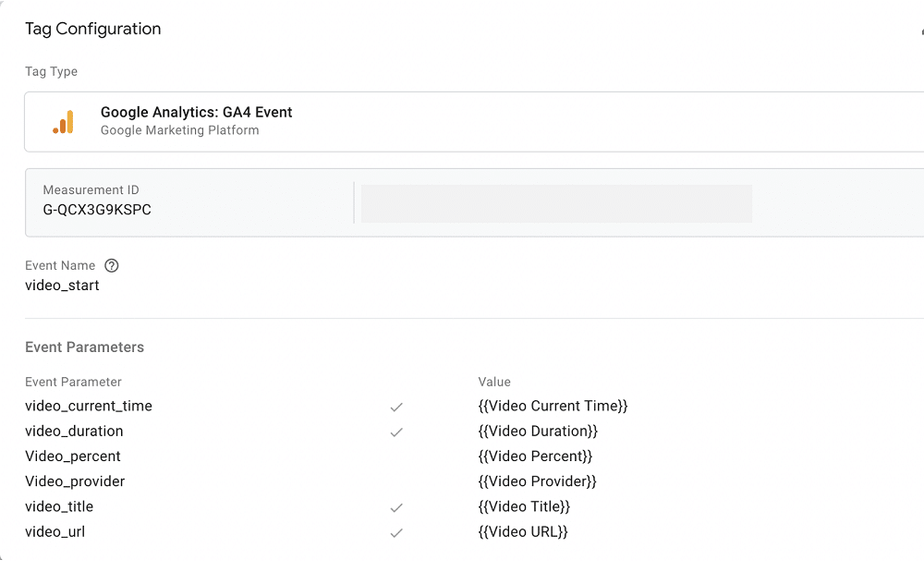Click the Measurement ID value G-QCX3G9KSPC
924x572 pixels.
pos(97,210)
